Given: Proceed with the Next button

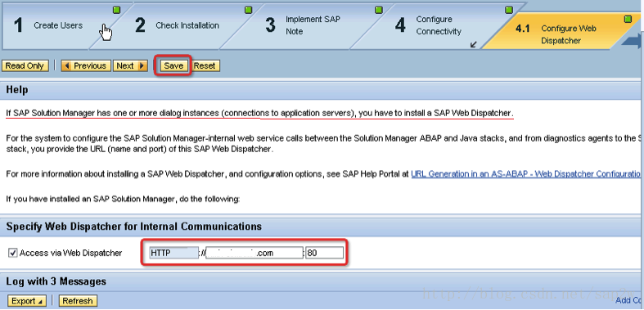Looking at the screenshot, I should [x=130, y=65].
